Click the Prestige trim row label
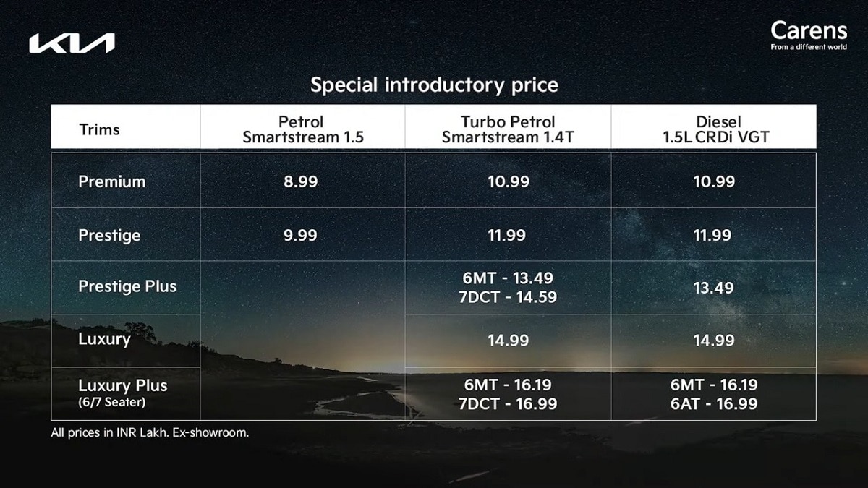Image resolution: width=868 pixels, height=488 pixels. [x=109, y=235]
